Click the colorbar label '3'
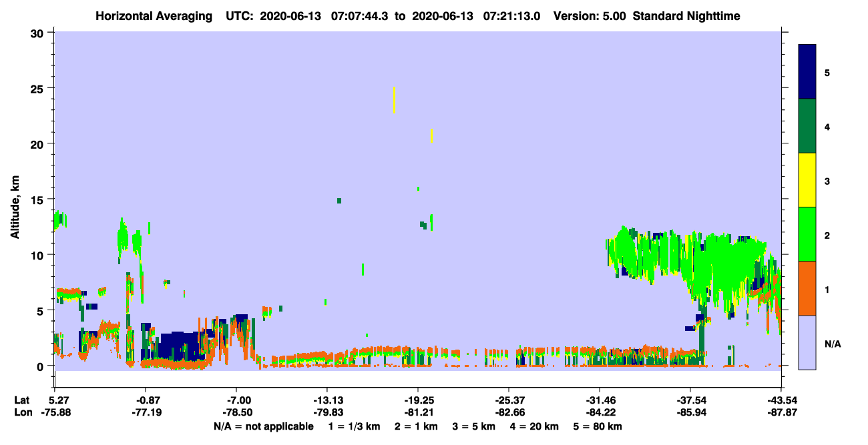The image size is (868, 445). 827,181
